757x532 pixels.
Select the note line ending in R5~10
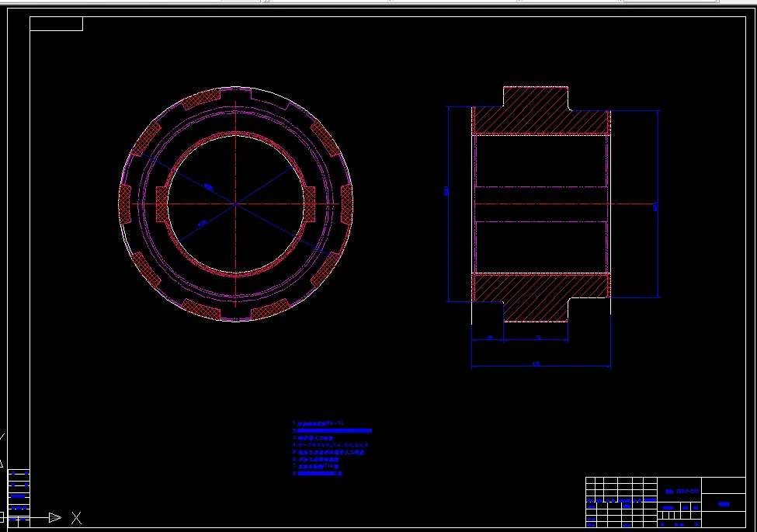click(318, 423)
